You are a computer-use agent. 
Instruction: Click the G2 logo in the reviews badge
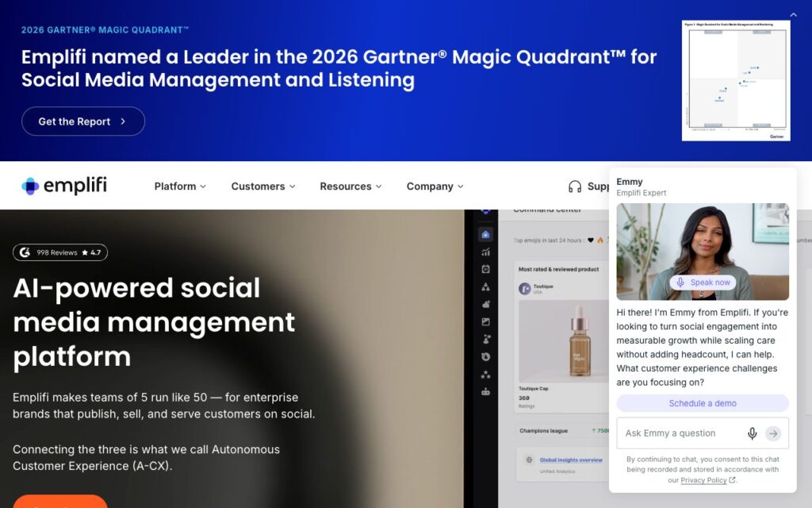click(x=25, y=252)
